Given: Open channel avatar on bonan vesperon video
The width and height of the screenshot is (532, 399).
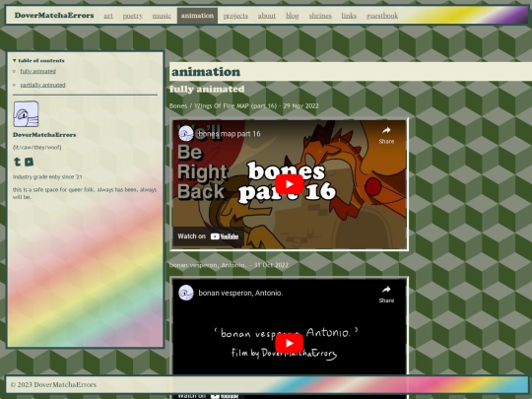Looking at the screenshot, I should pyautogui.click(x=186, y=293).
